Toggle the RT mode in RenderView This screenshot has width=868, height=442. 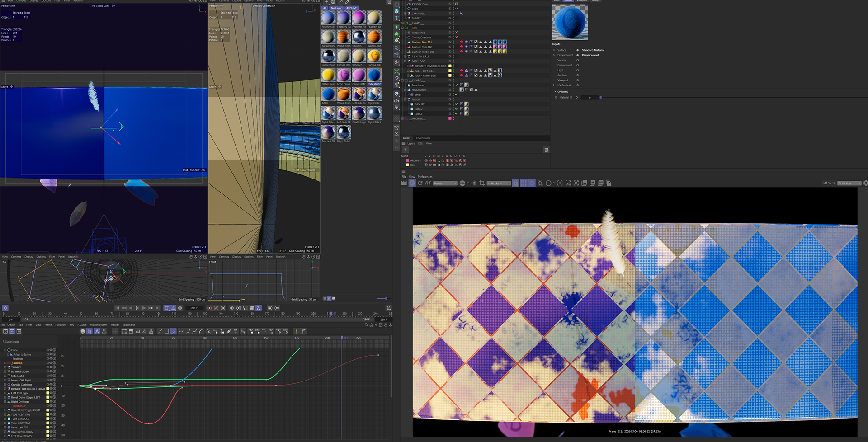tap(428, 183)
